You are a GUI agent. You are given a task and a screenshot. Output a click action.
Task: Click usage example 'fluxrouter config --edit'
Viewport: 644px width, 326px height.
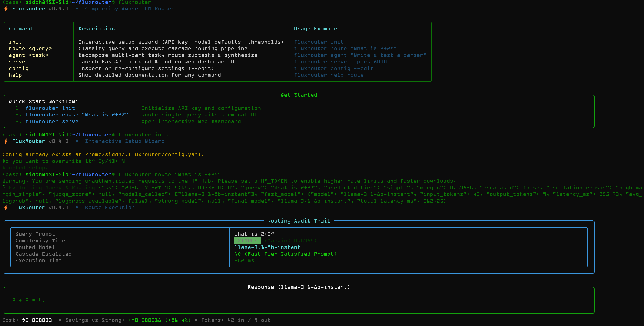(x=333, y=68)
